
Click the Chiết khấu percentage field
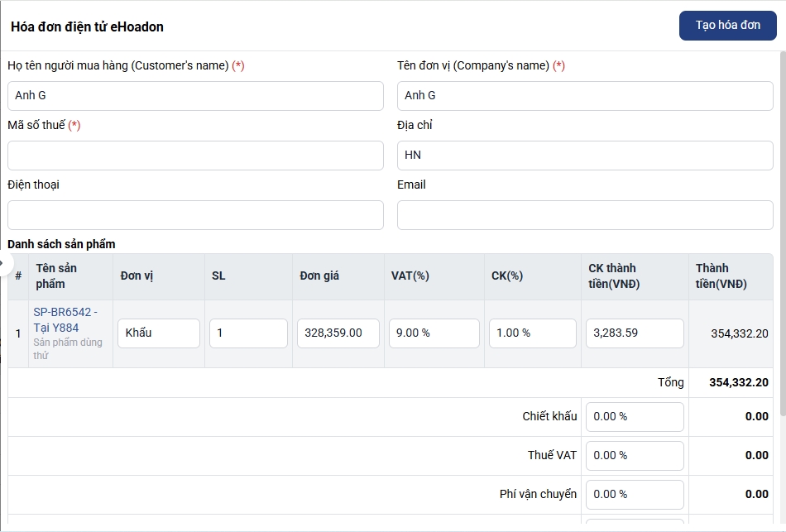click(635, 417)
